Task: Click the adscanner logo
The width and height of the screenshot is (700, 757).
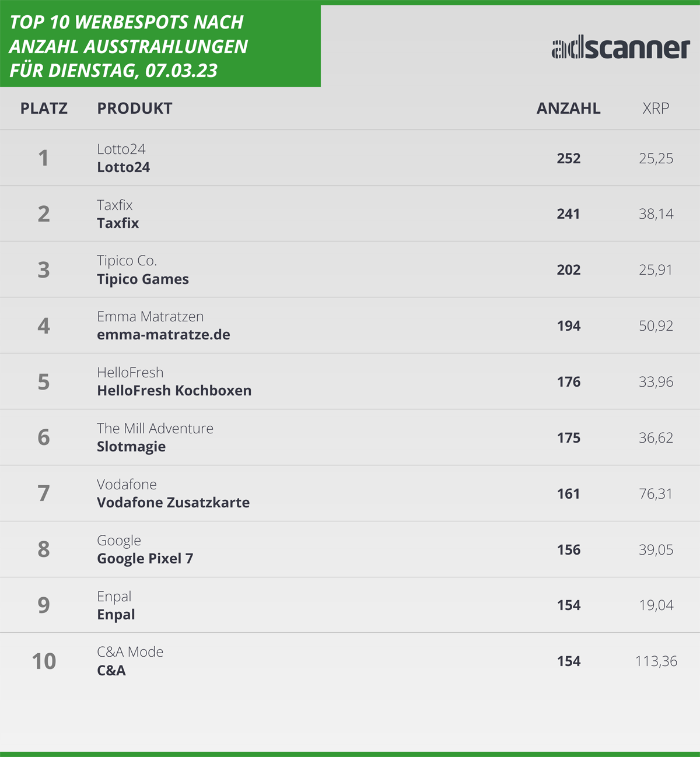Action: [x=621, y=49]
